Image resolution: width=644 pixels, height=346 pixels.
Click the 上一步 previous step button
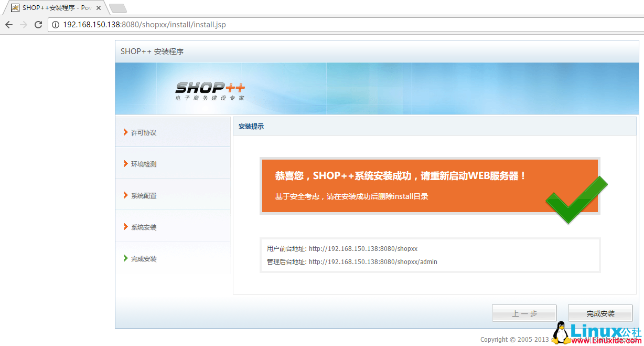(x=524, y=313)
